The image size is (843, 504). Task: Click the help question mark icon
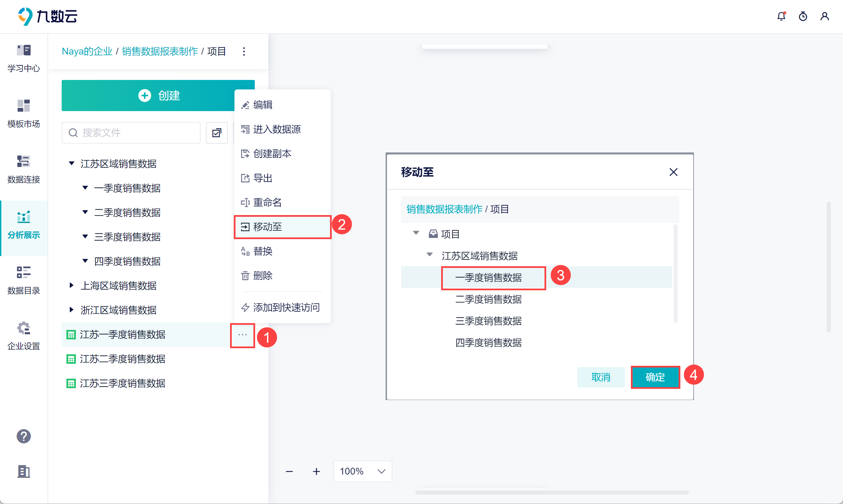click(x=24, y=436)
